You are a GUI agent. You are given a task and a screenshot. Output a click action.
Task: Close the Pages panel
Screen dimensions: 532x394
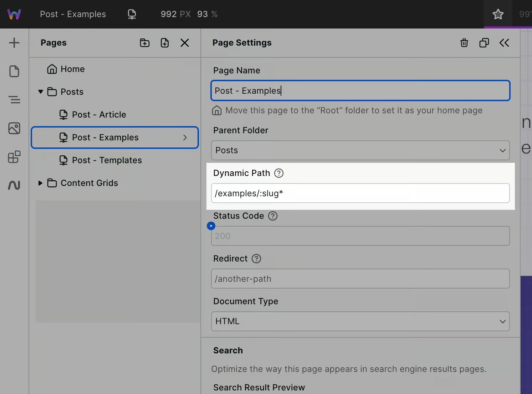click(x=185, y=43)
